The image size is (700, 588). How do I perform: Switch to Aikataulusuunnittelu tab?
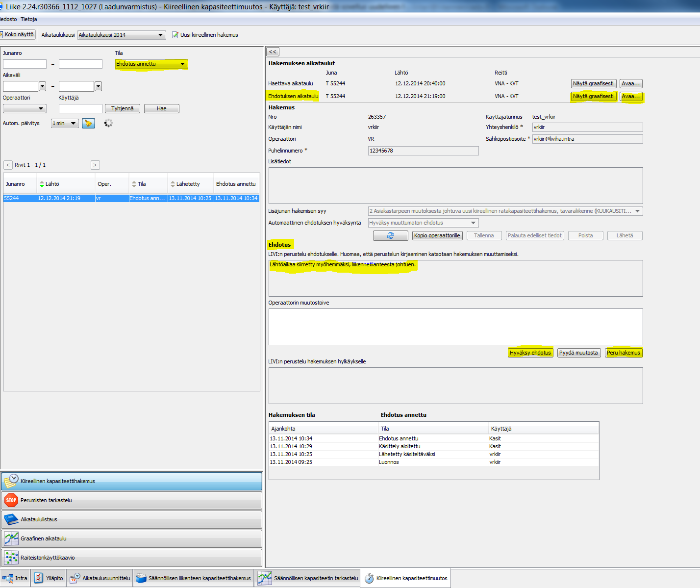pyautogui.click(x=100, y=578)
